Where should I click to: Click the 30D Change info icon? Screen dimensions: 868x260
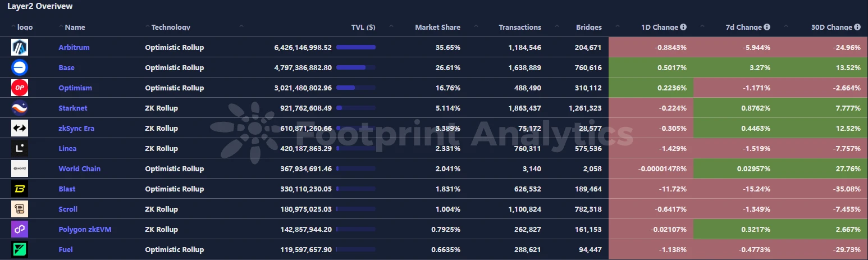pos(857,27)
